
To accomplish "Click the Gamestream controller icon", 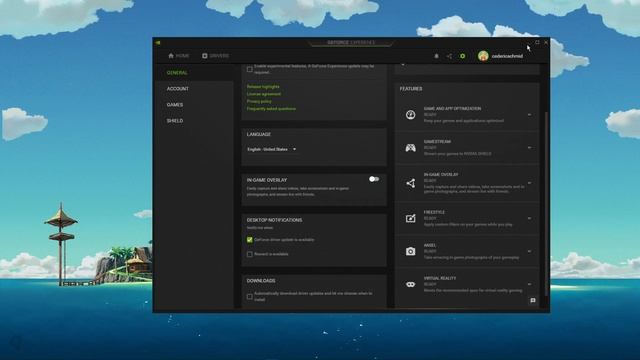I will (411, 148).
